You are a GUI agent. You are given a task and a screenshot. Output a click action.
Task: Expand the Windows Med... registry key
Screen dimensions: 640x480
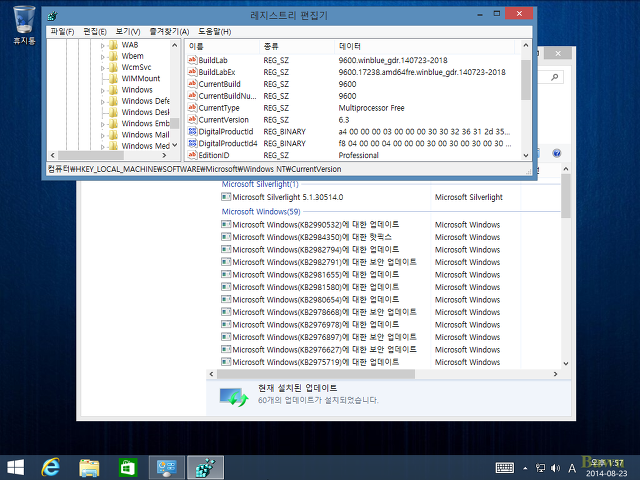(102, 147)
